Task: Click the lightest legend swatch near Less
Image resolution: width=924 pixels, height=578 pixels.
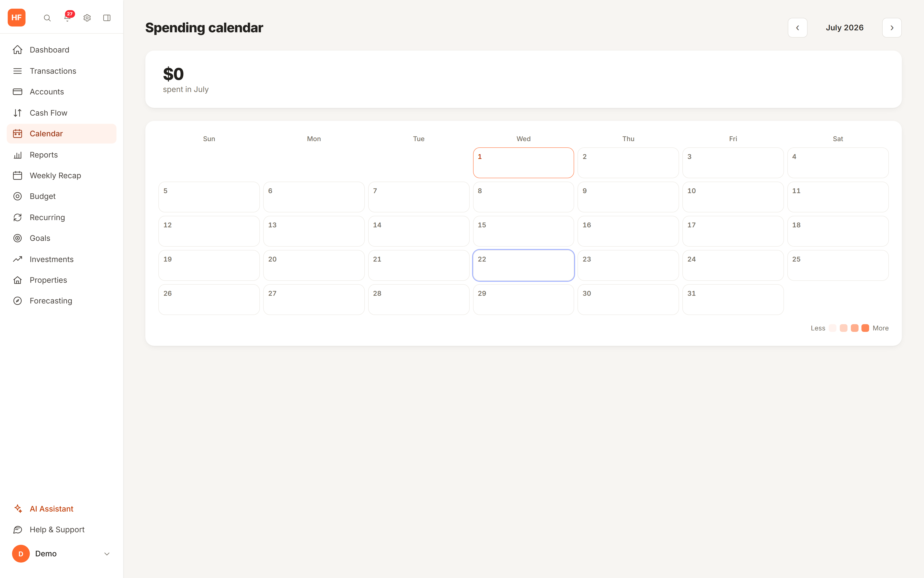Action: pos(833,328)
